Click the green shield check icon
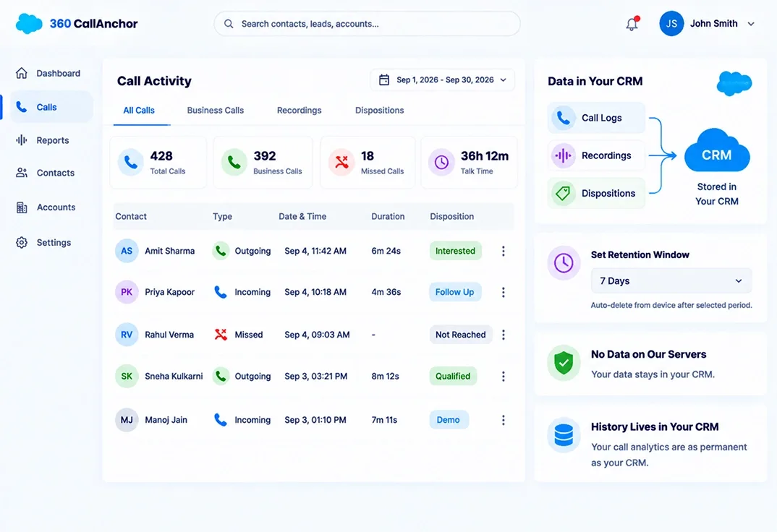Screen dimensions: 777x532 [564, 363]
